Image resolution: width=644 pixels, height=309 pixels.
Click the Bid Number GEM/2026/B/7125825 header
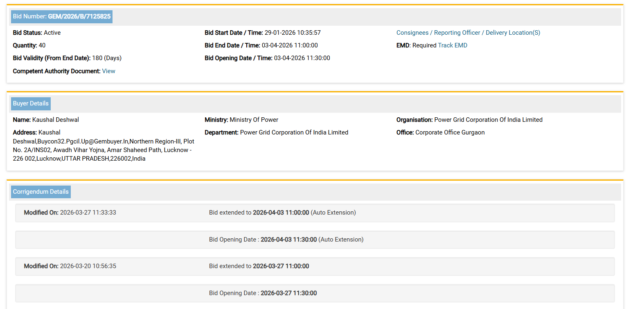62,17
